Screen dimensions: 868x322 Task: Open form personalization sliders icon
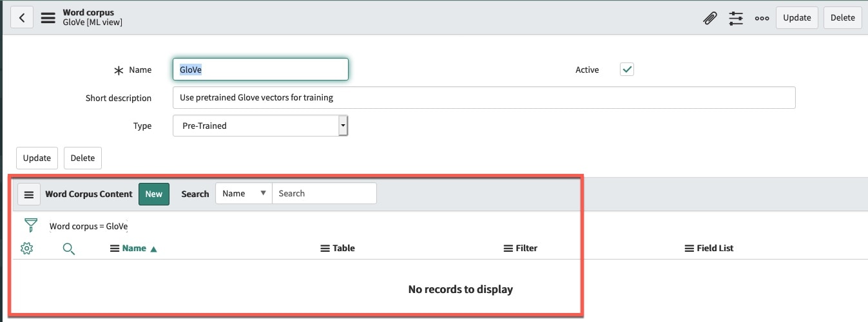[x=736, y=18]
